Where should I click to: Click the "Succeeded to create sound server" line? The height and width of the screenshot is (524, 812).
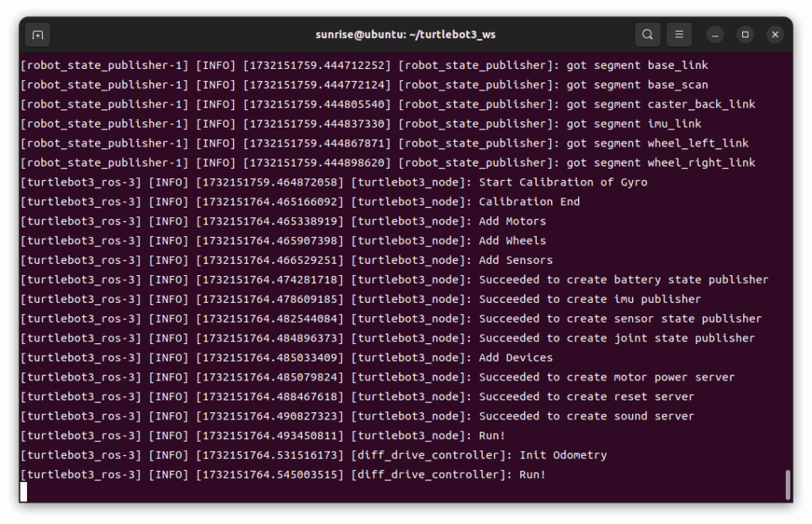coord(586,416)
